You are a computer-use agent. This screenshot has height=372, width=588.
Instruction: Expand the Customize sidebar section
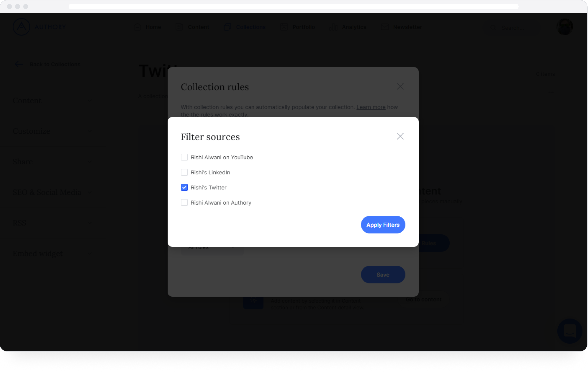coord(52,131)
